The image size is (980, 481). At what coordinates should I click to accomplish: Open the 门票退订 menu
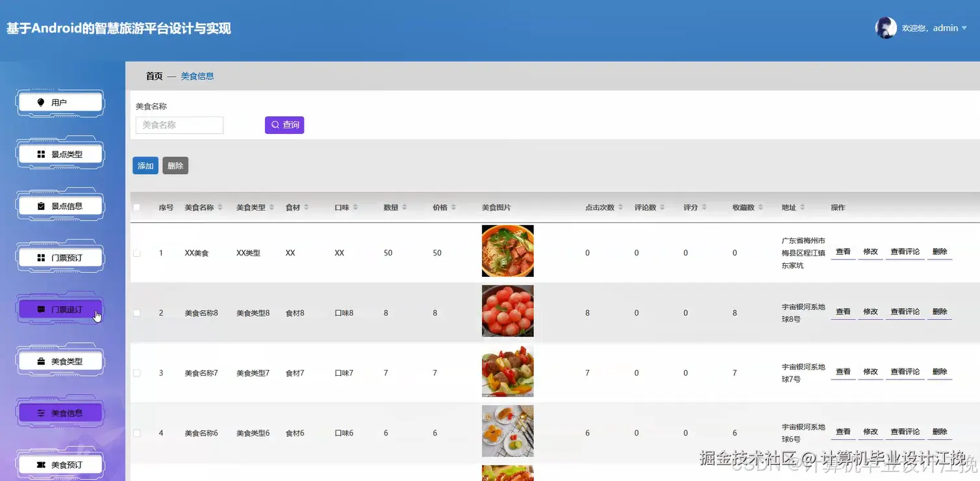[60, 310]
